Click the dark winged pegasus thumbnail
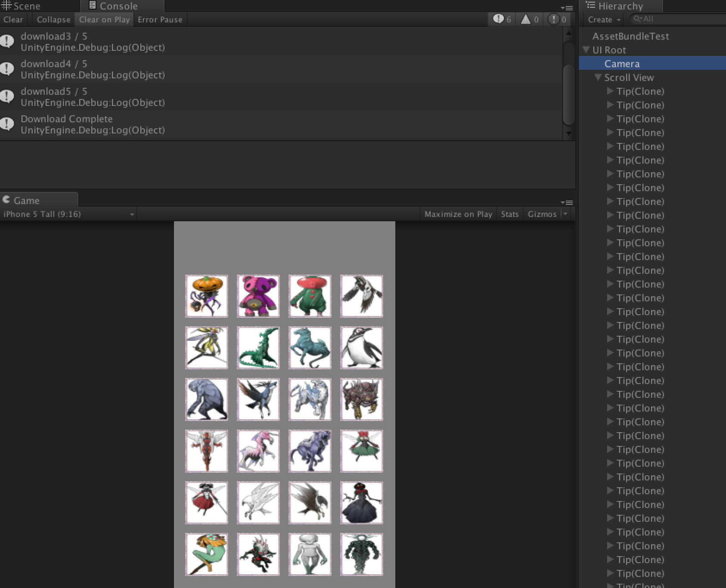 click(x=258, y=399)
